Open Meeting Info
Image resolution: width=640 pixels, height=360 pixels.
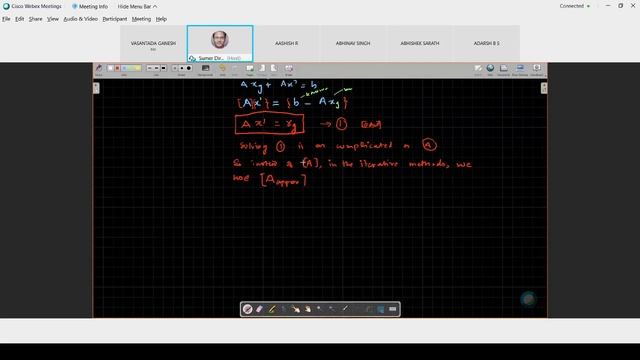click(90, 7)
